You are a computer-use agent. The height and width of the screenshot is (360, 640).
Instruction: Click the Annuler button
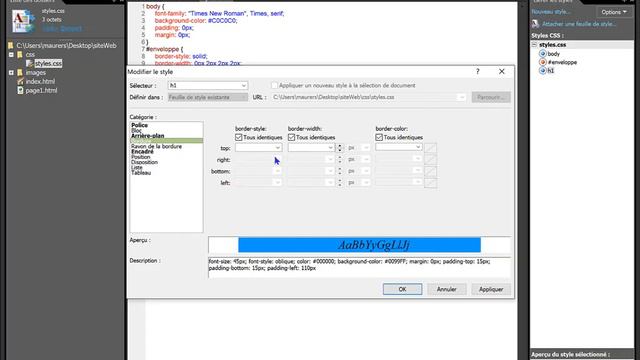pyautogui.click(x=447, y=289)
